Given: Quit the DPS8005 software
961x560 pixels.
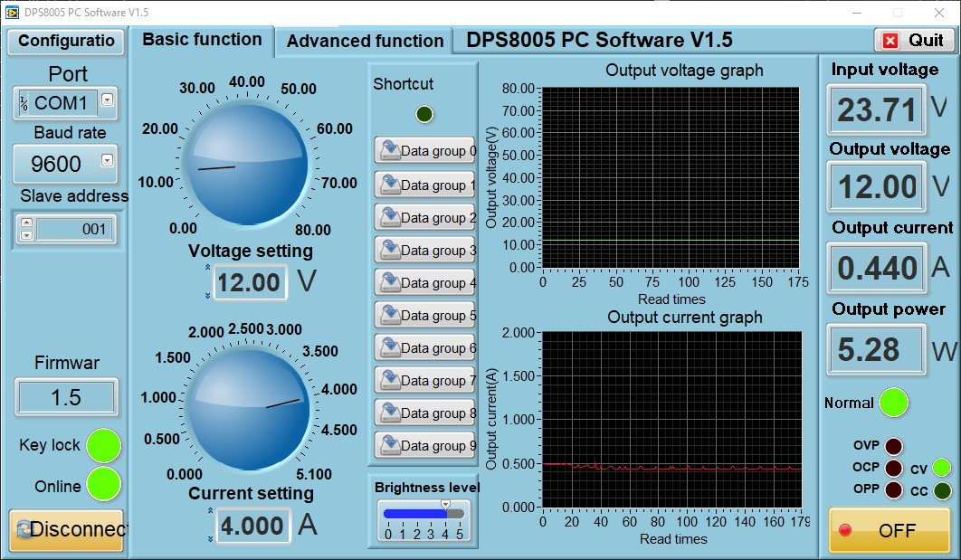Looking at the screenshot, I should pyautogui.click(x=914, y=41).
